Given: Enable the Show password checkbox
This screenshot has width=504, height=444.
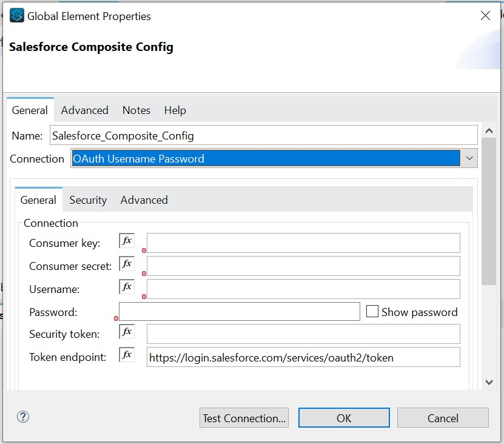Looking at the screenshot, I should point(372,311).
